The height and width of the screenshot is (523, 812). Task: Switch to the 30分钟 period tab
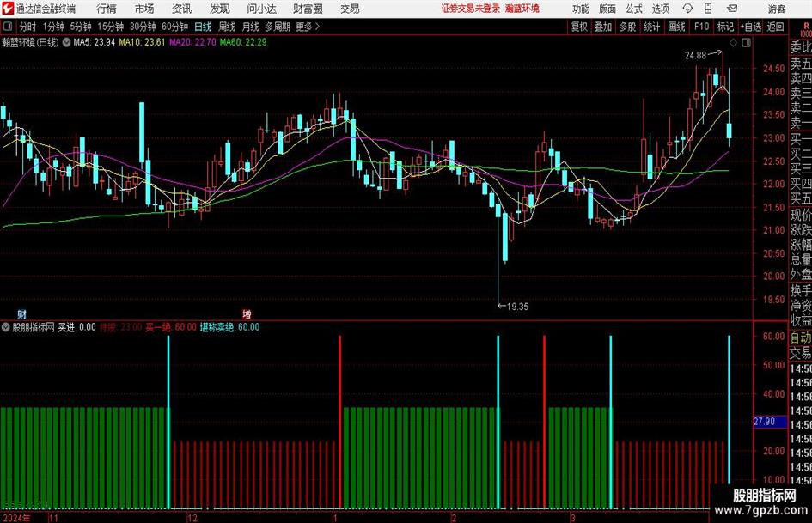tap(143, 27)
